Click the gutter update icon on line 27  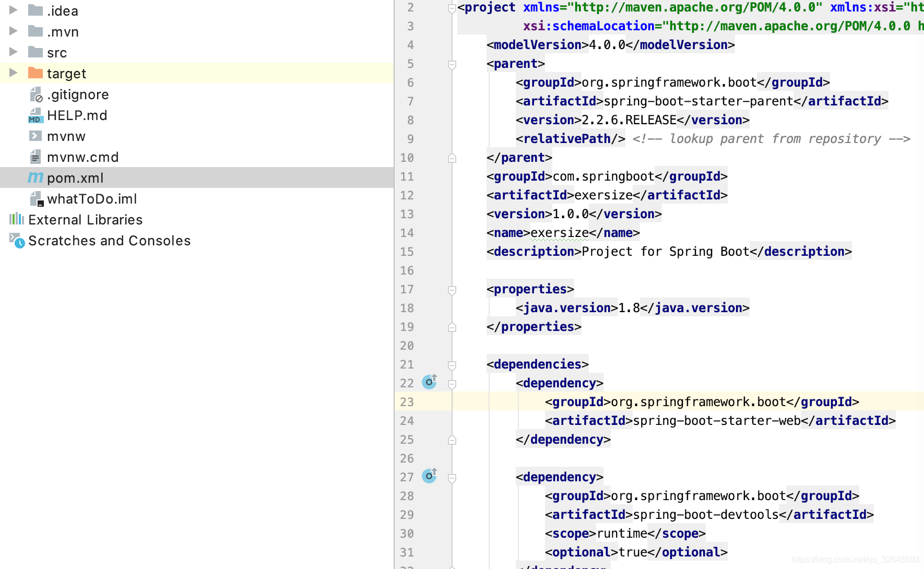coord(430,476)
